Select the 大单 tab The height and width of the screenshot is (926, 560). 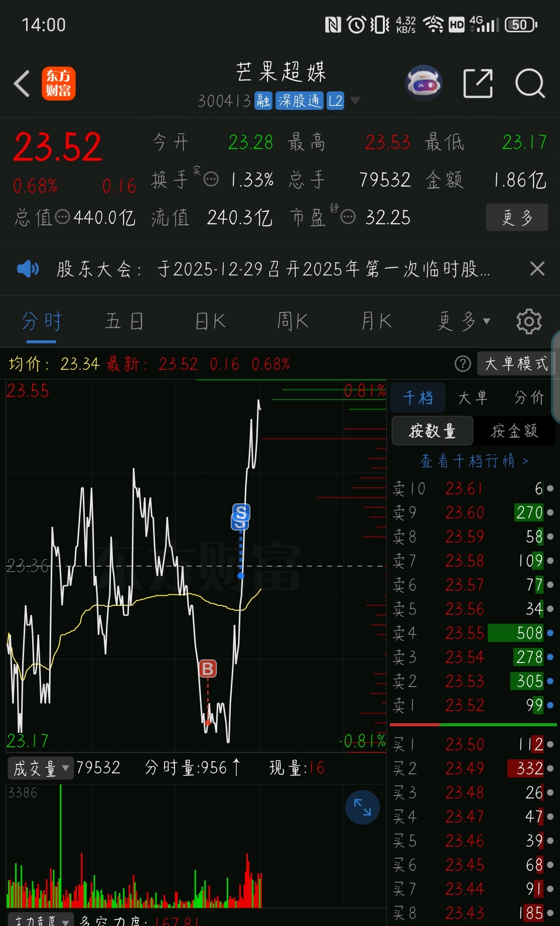[473, 398]
